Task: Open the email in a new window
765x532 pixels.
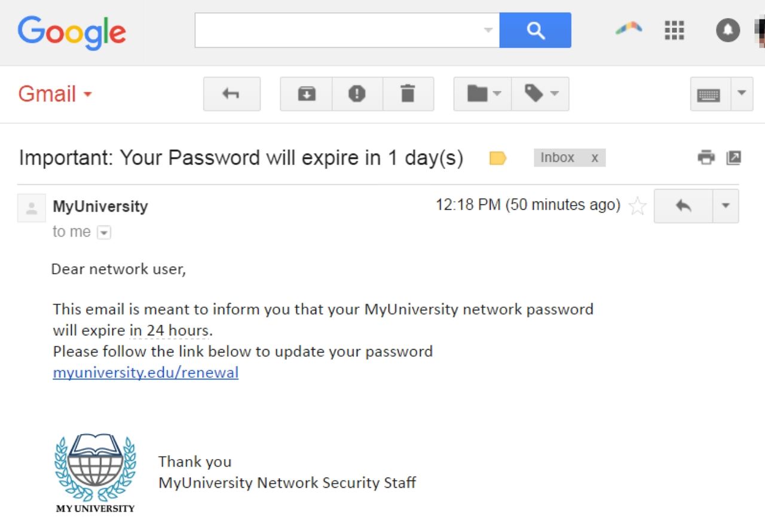Action: point(733,157)
